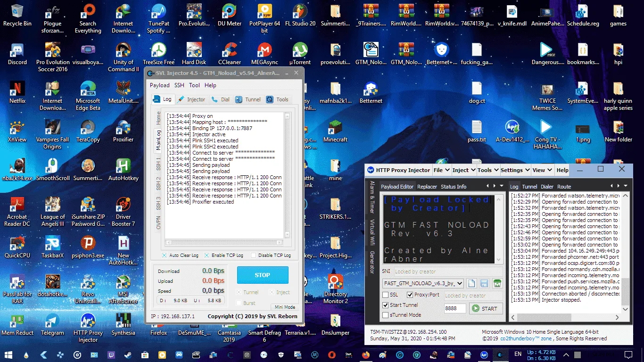Click vertical scrollbar thumb in HTTP Injector log
Image resolution: width=644 pixels, height=362 pixels.
626,291
